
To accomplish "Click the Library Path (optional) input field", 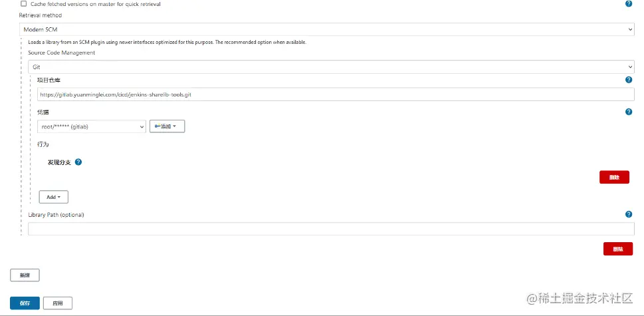I will [331, 229].
